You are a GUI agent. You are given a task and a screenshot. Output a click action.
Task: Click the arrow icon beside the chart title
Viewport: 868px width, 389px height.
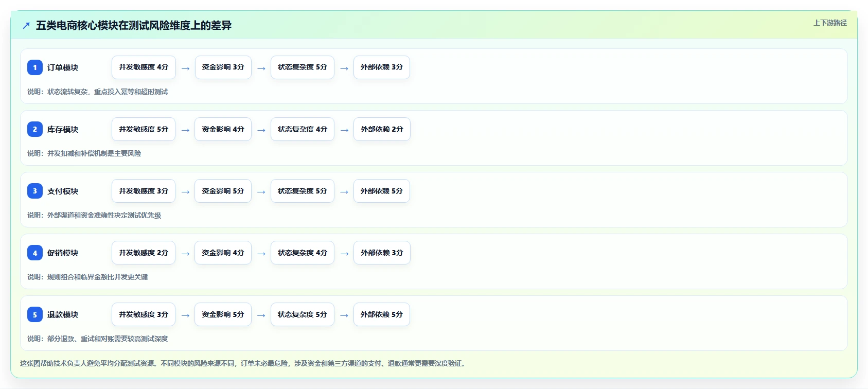[26, 26]
